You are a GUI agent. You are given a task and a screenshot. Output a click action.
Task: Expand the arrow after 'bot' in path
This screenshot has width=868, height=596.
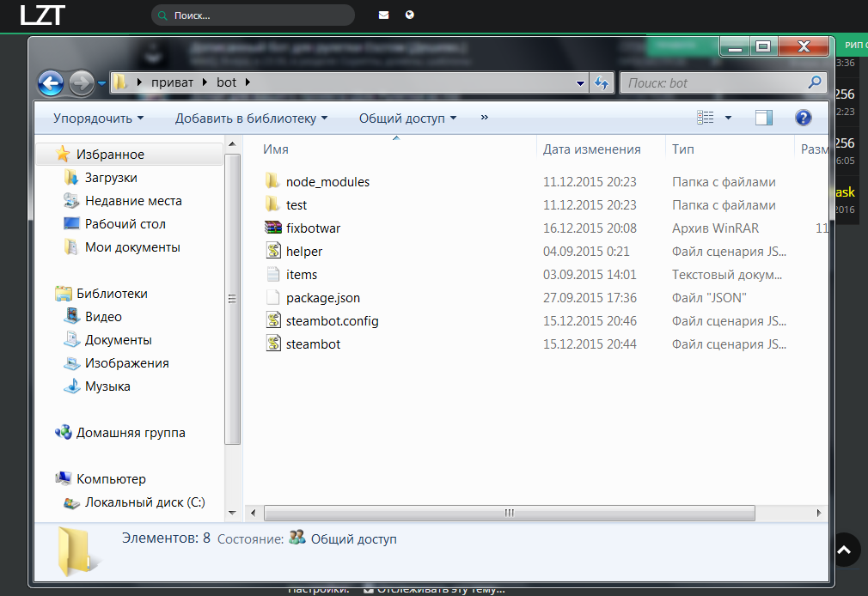coord(248,82)
